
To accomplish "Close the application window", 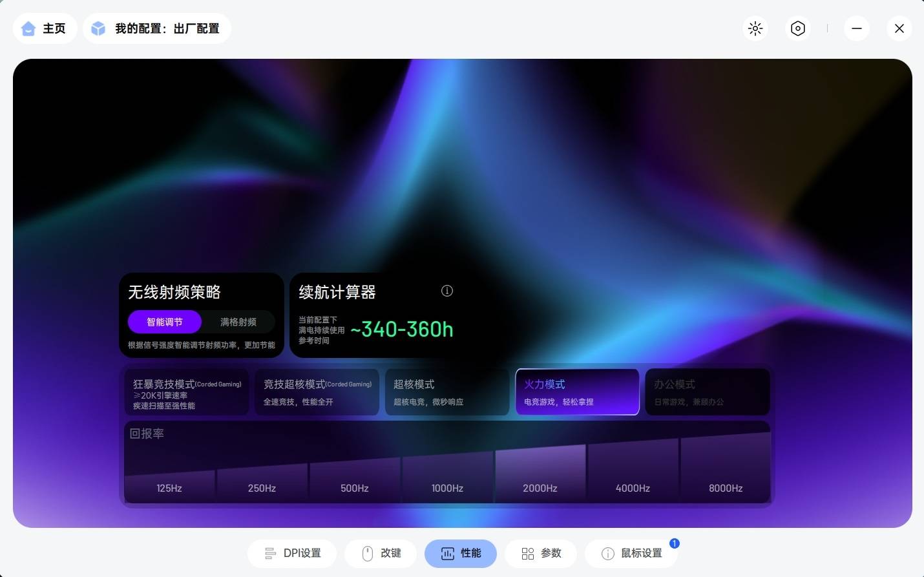I will 899,28.
